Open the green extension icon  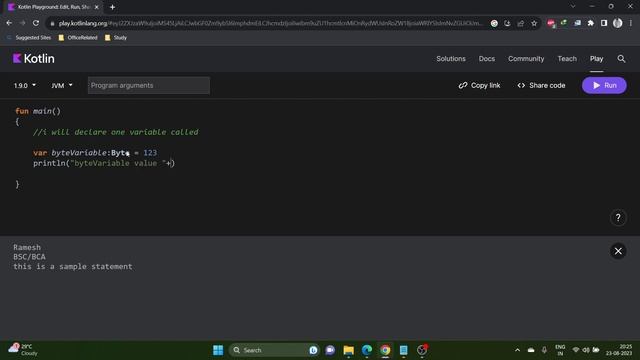(564, 23)
